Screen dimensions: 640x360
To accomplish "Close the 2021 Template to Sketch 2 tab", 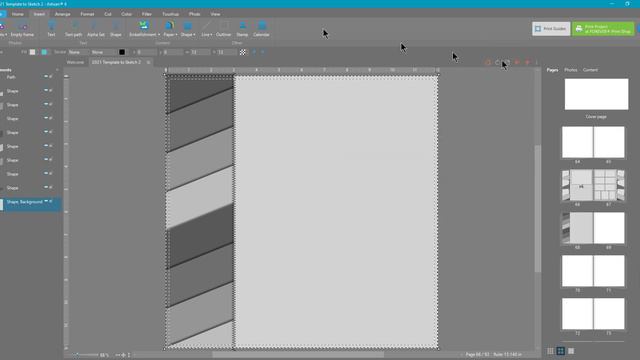I will point(149,62).
